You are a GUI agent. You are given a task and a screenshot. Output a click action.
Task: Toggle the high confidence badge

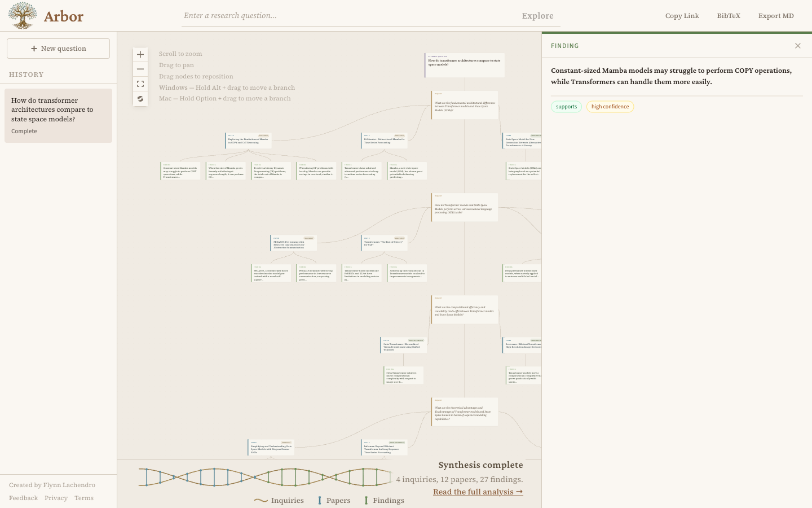(610, 106)
